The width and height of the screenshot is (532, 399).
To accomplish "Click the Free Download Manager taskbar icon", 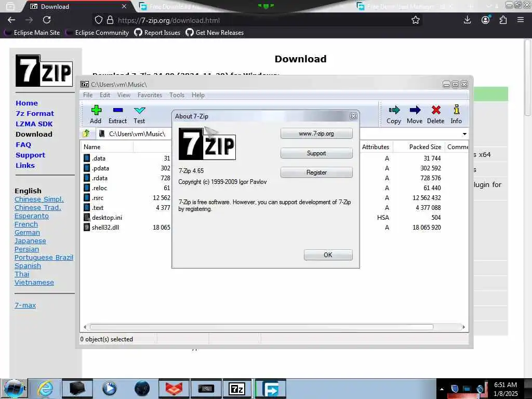I will click(x=270, y=389).
